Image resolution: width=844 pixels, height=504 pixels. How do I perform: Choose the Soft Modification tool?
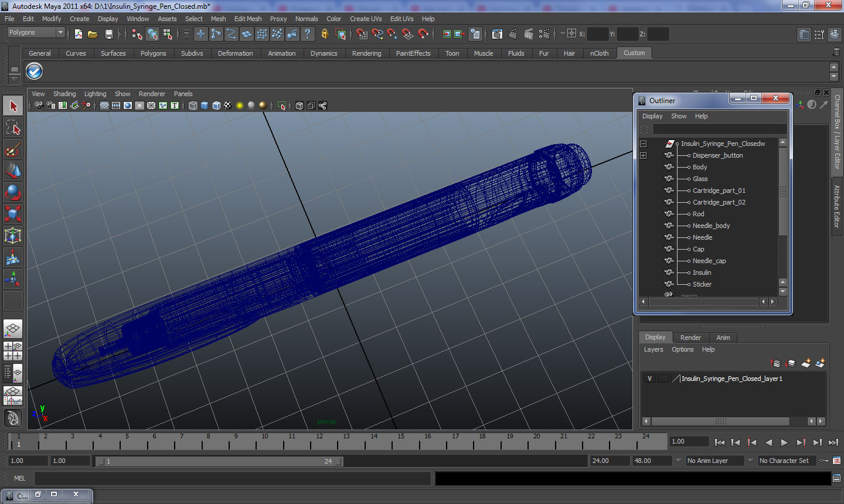point(13,257)
